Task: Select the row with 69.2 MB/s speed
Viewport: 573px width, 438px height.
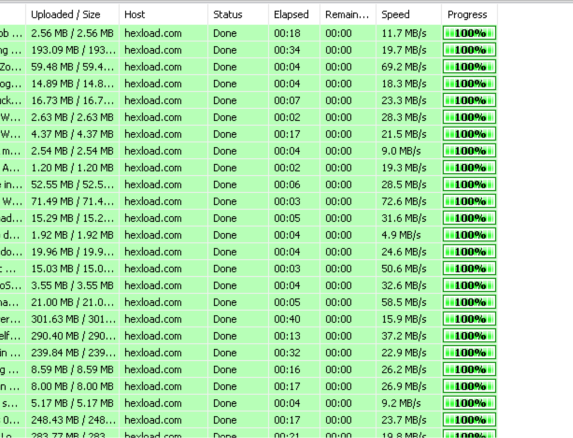Action: (x=248, y=67)
